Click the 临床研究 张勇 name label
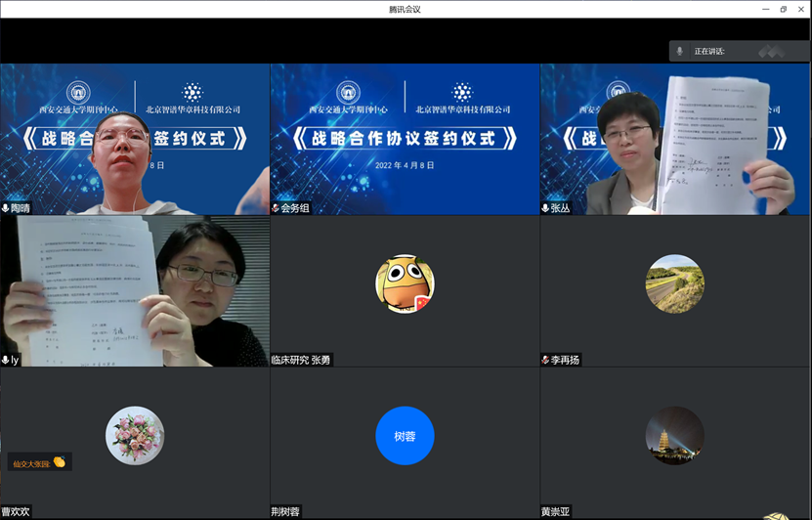The width and height of the screenshot is (812, 520). [301, 360]
